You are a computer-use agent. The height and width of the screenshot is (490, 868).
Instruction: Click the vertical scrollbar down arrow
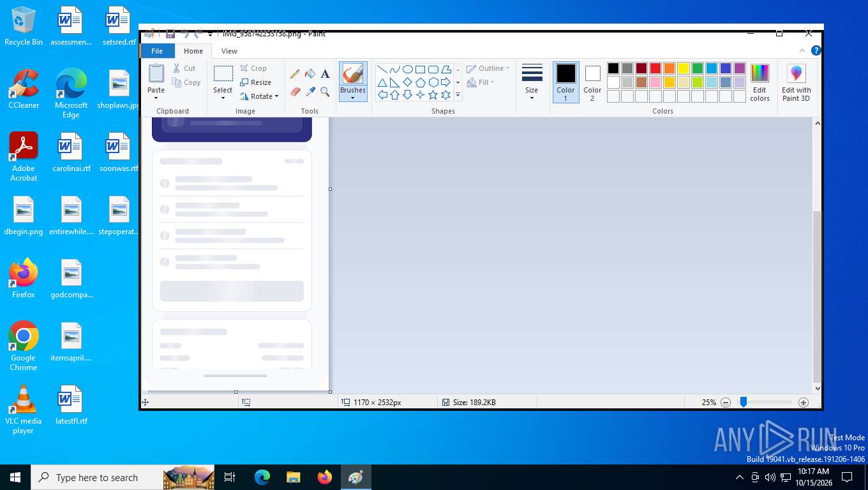(818, 388)
